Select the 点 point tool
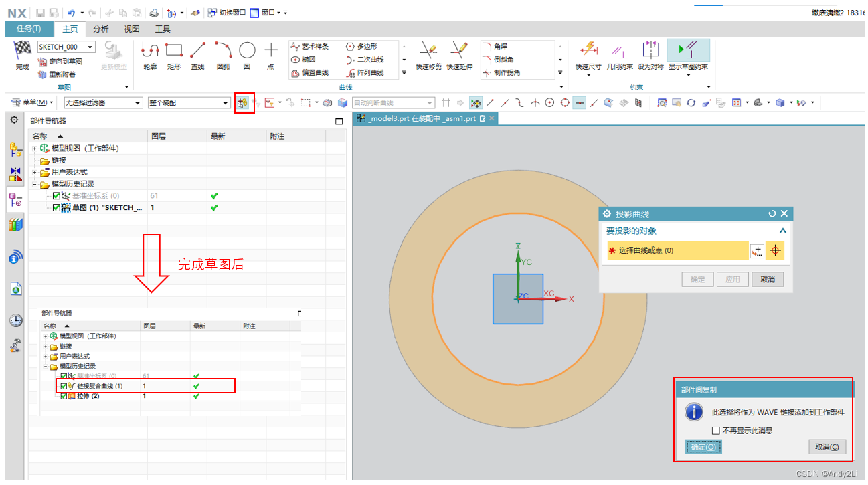 (270, 54)
